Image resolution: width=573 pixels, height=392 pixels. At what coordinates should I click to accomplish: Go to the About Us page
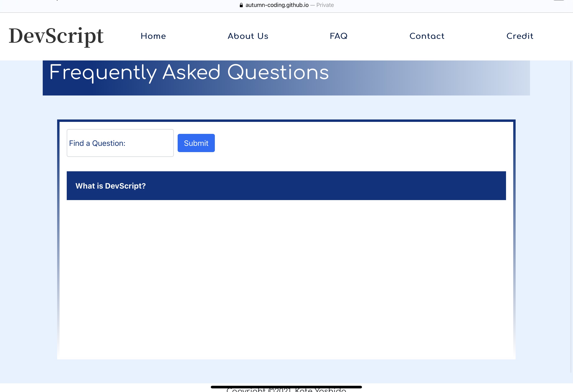[x=248, y=36]
